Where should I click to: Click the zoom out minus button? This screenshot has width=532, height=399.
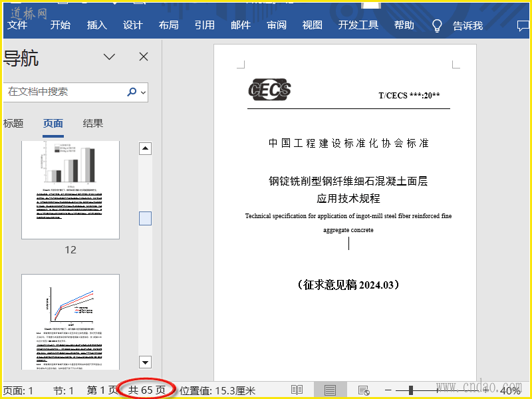click(388, 390)
